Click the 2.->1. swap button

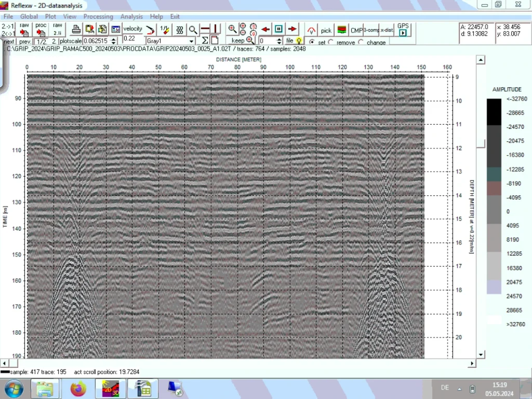point(8,26)
